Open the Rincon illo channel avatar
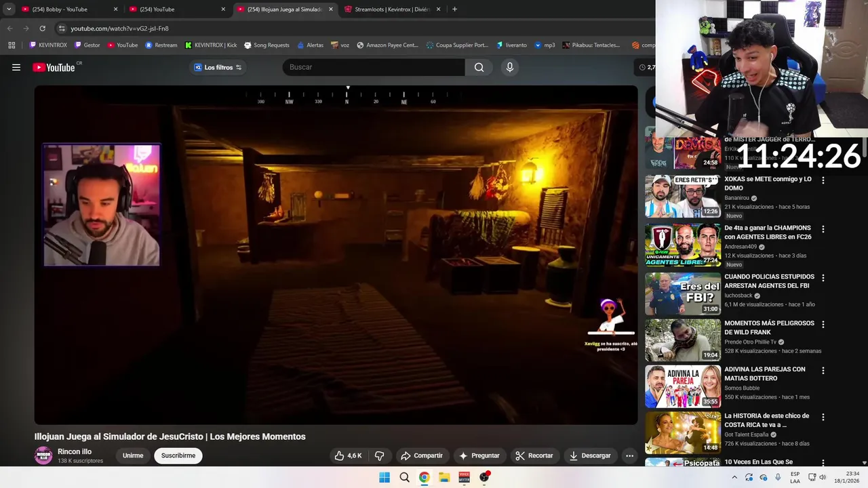The height and width of the screenshot is (488, 868). click(x=43, y=455)
